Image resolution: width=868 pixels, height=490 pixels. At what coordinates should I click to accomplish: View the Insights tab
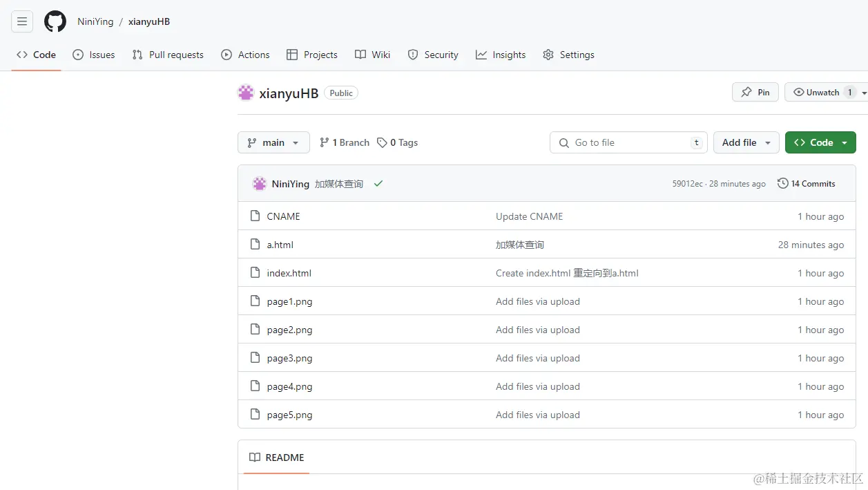click(501, 55)
